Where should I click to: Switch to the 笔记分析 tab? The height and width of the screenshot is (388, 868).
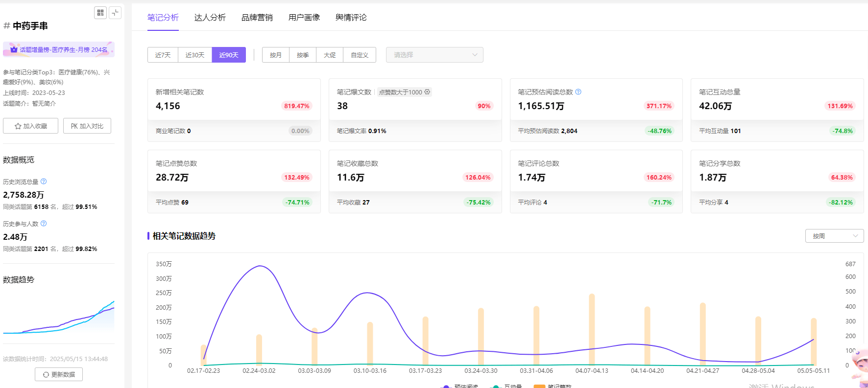(x=163, y=18)
